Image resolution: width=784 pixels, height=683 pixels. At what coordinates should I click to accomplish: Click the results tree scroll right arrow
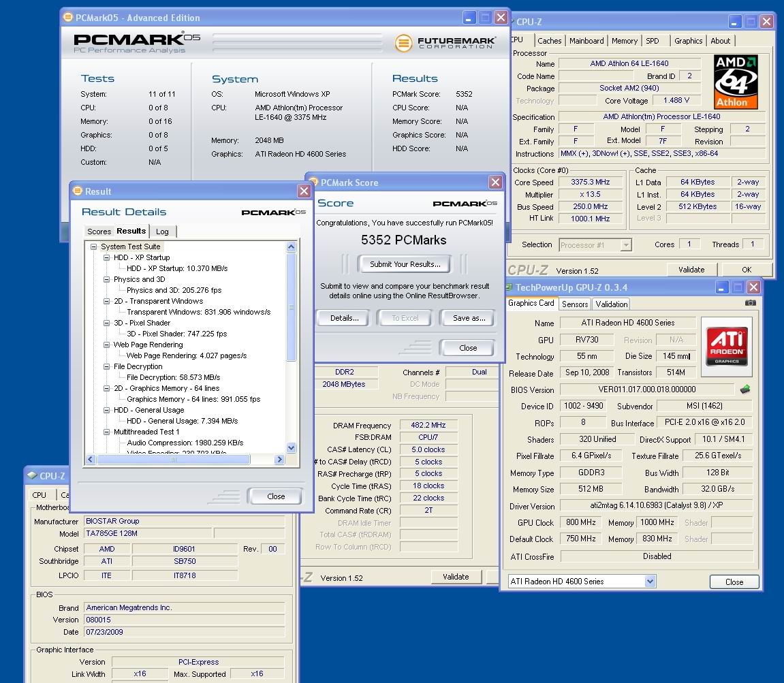[279, 459]
